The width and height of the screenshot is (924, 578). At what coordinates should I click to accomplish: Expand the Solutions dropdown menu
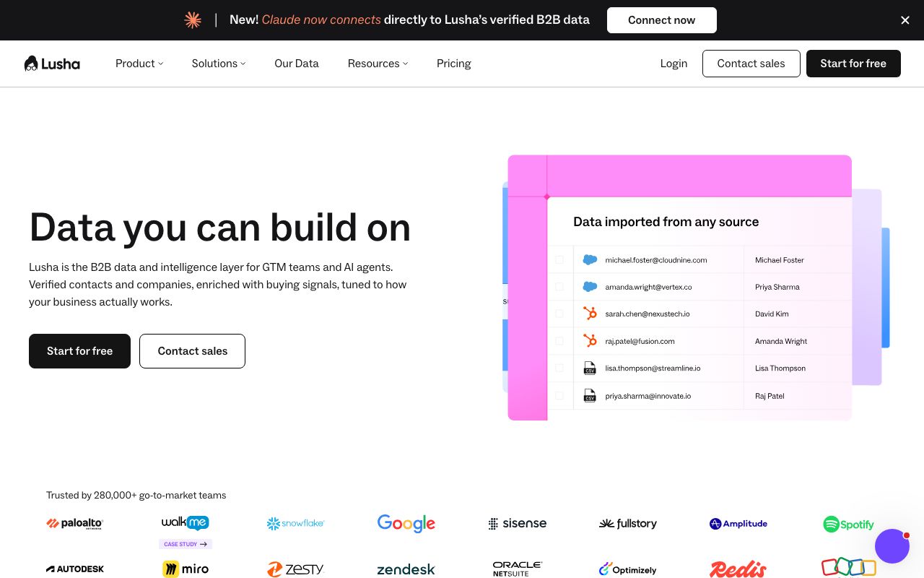(x=219, y=64)
